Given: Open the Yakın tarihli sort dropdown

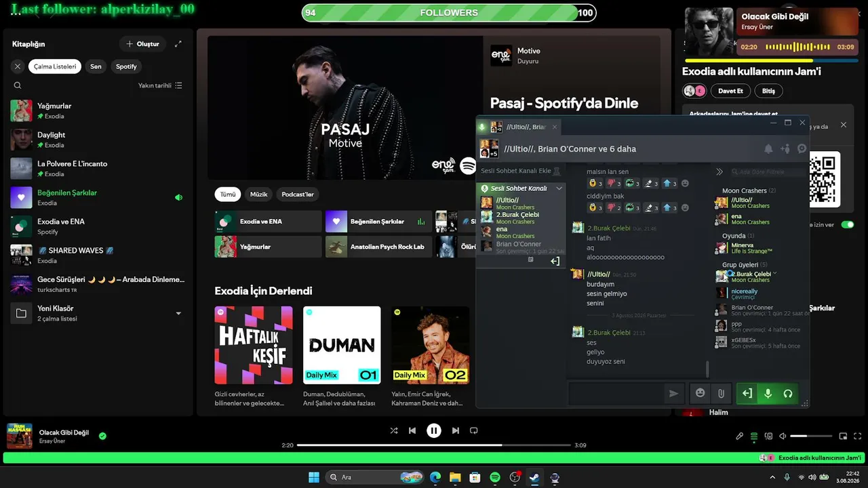Looking at the screenshot, I should tap(160, 85).
